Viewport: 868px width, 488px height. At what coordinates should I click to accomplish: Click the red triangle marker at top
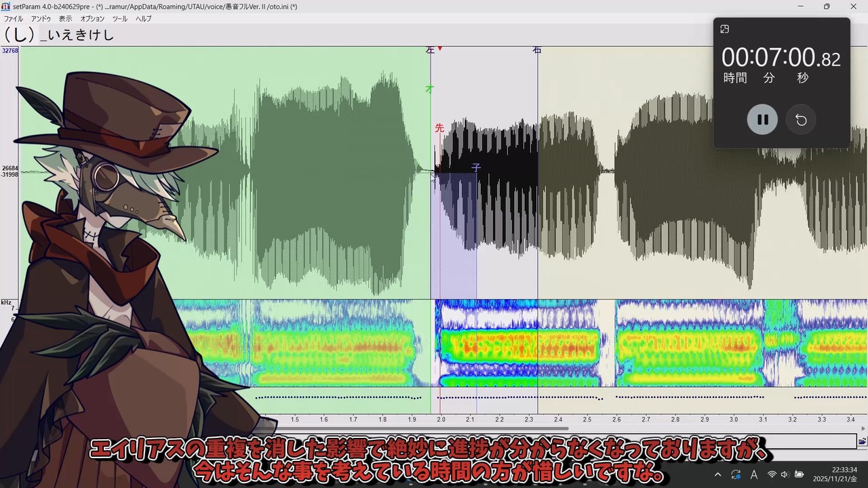click(x=440, y=49)
